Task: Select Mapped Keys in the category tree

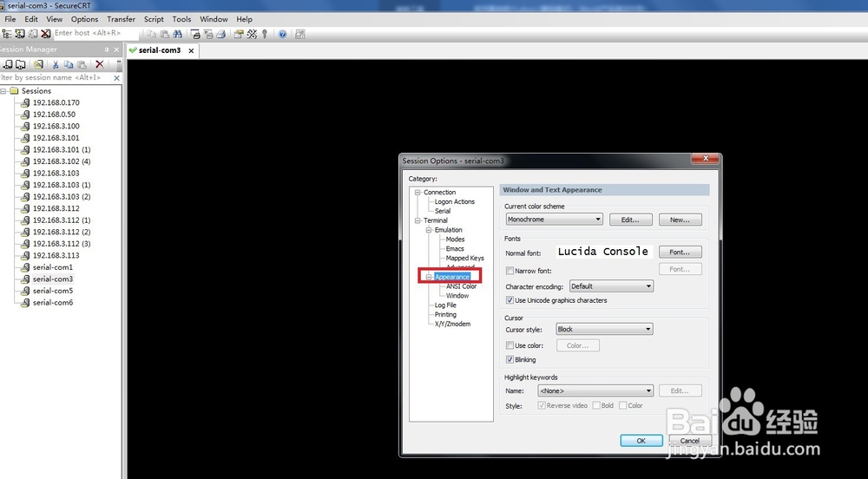Action: [x=465, y=259]
